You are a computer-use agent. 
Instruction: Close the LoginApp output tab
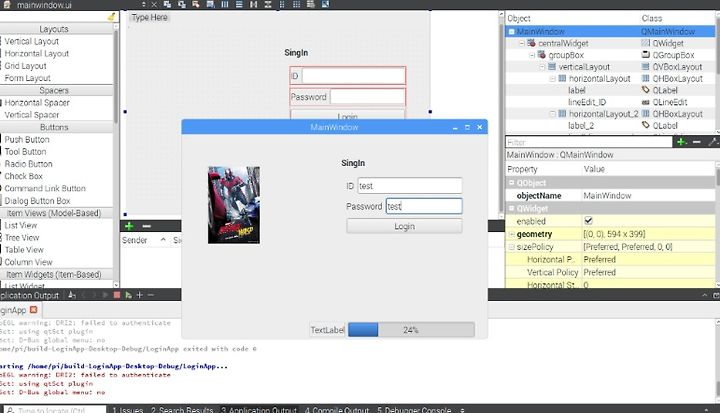34,310
